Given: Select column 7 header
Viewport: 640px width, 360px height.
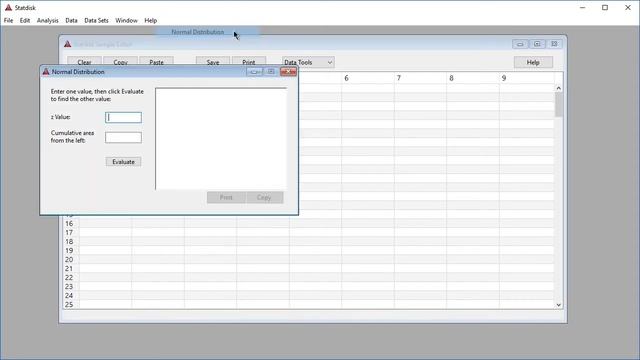Looking at the screenshot, I should click(x=420, y=78).
